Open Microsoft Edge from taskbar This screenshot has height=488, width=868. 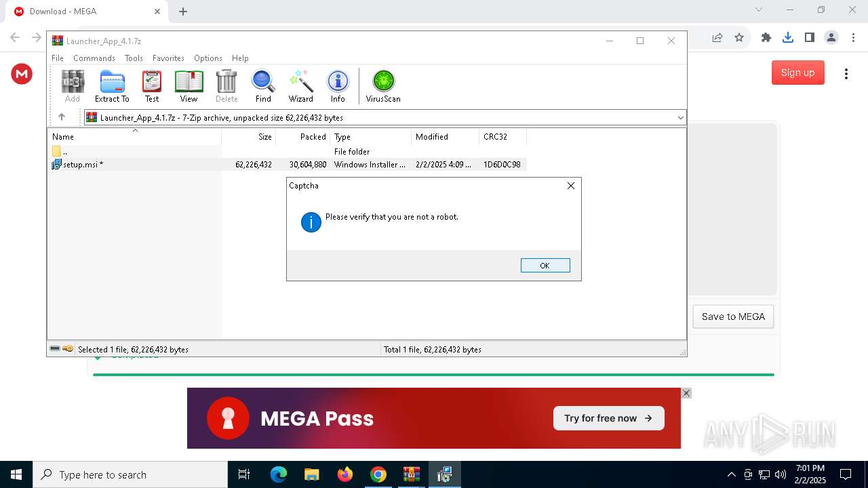click(x=279, y=474)
